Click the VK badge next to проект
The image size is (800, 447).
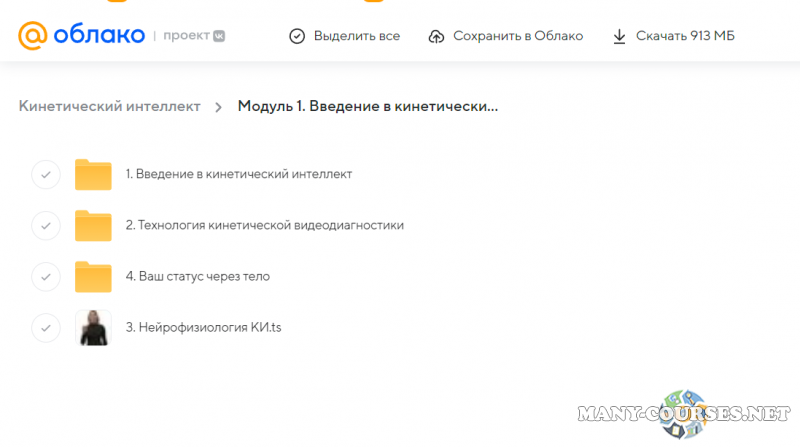[218, 35]
